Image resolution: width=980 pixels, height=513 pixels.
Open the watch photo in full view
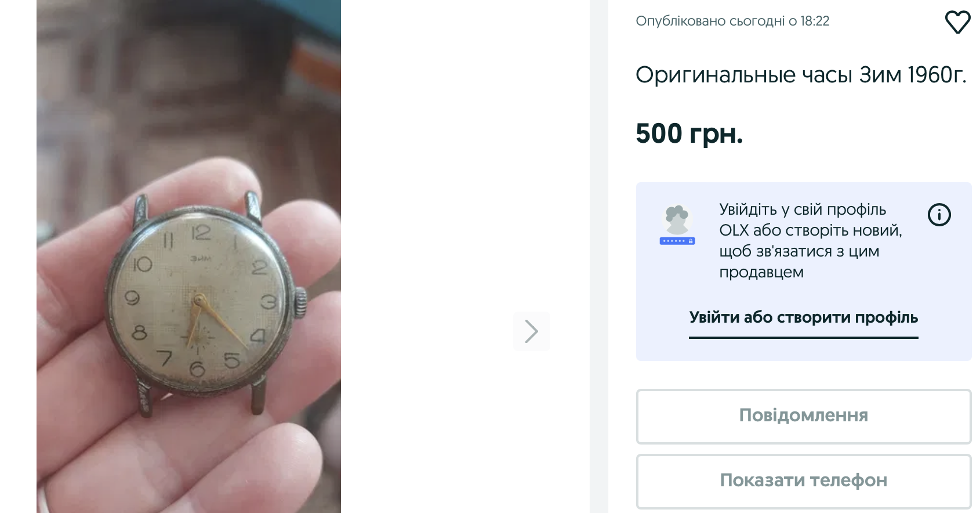coord(188,256)
